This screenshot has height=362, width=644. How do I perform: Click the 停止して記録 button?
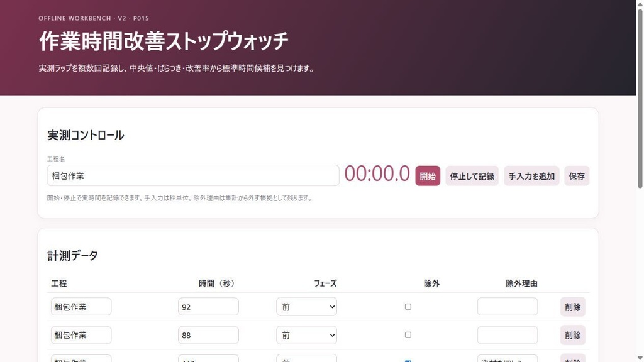click(472, 176)
